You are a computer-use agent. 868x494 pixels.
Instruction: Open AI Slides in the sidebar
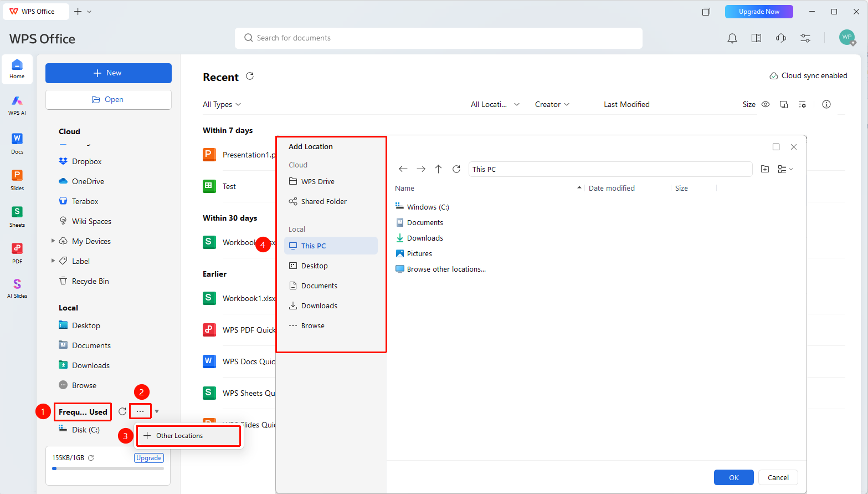coord(17,288)
